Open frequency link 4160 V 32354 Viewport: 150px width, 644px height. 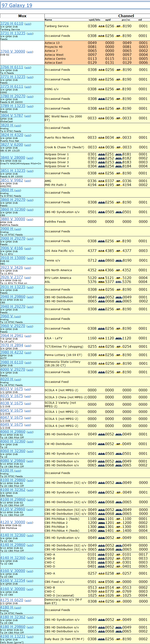point(13,581)
